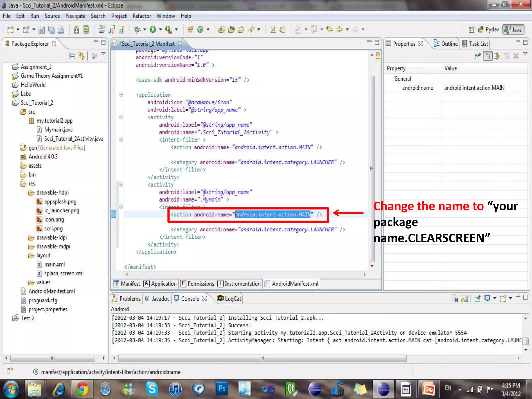
Task: Open Qt Creator from the taskbar
Action: click(x=291, y=389)
